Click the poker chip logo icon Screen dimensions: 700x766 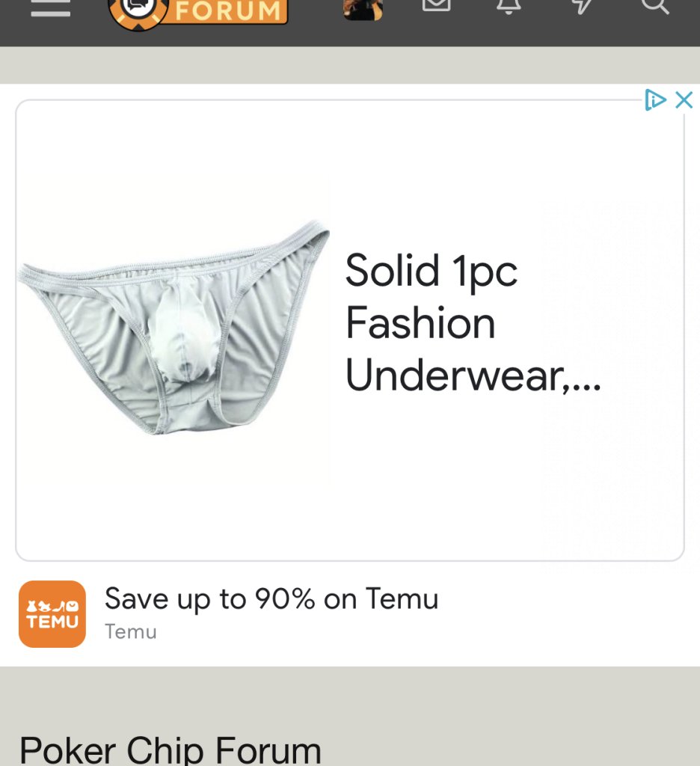139,12
